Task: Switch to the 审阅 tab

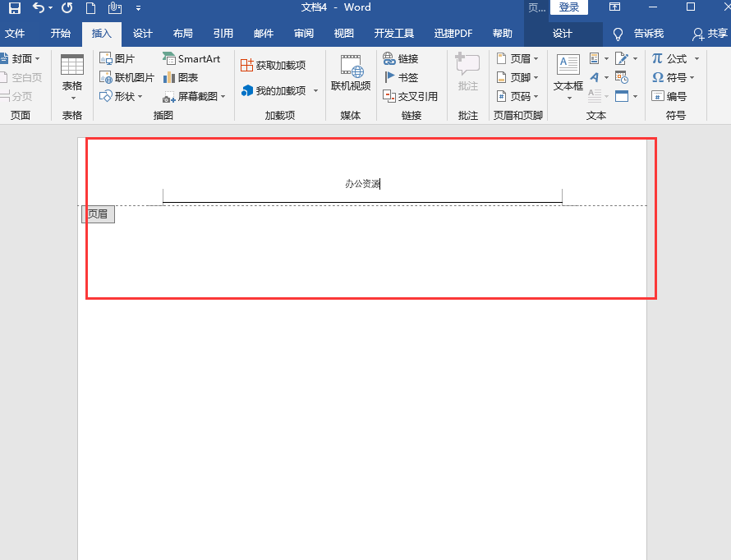Action: (304, 34)
